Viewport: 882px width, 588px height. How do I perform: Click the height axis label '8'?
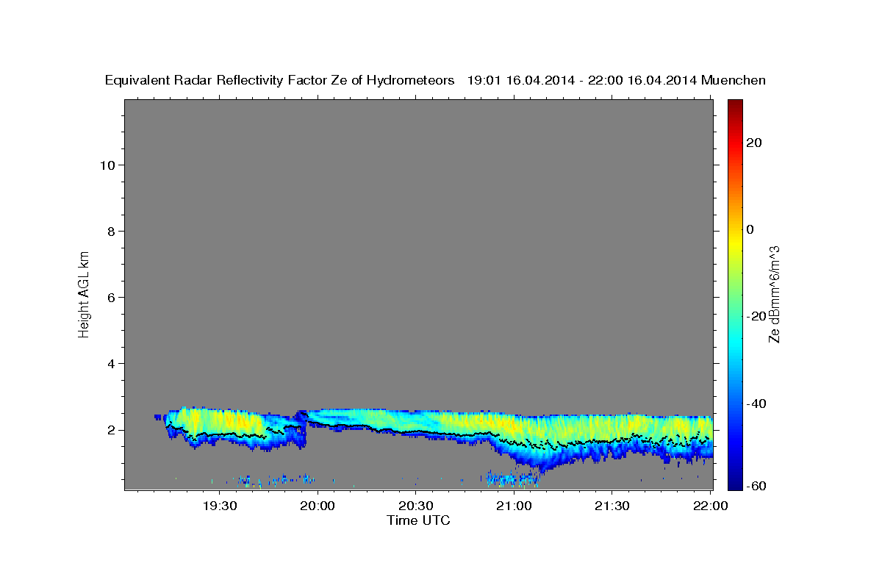(111, 232)
